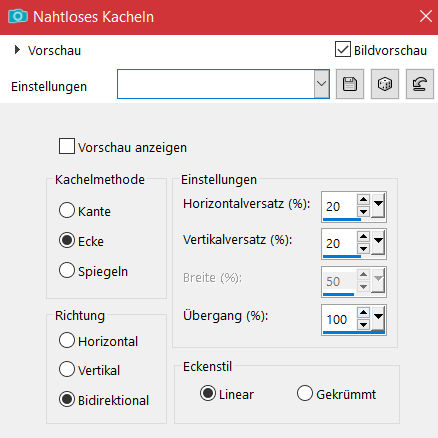Close the Nahtloses Kacheln dialog

point(426,16)
